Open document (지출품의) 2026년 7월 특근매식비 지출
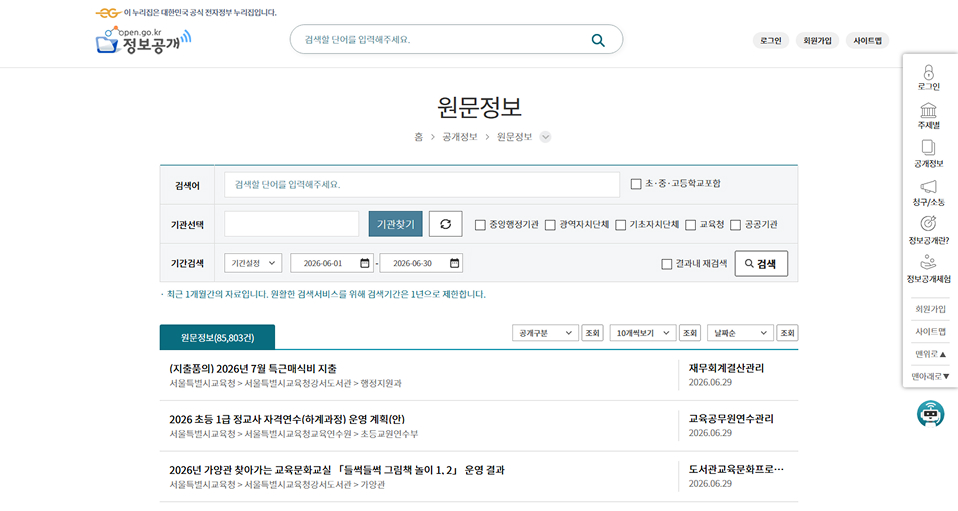This screenshot has width=958, height=511. tap(252, 369)
